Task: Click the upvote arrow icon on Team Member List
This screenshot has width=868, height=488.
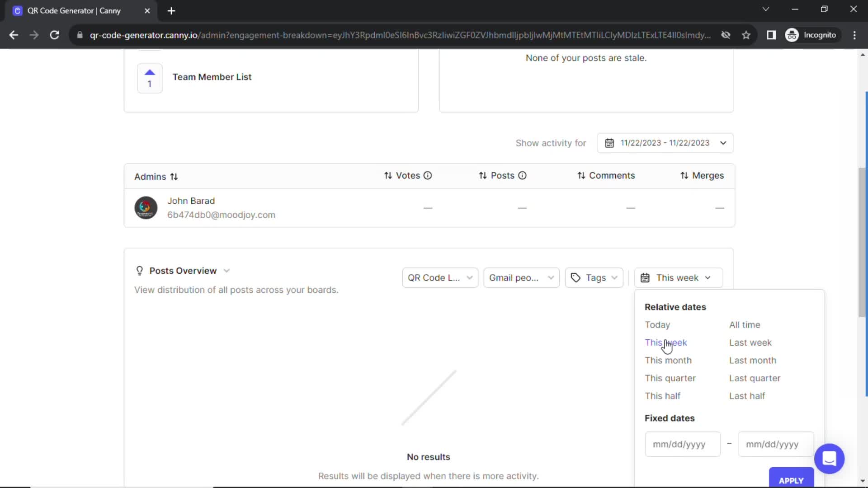Action: tap(149, 72)
